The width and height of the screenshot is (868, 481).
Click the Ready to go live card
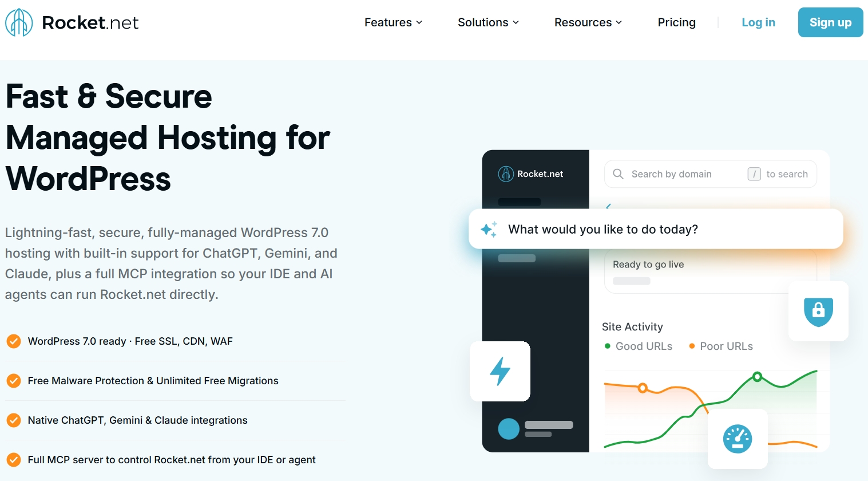click(710, 272)
